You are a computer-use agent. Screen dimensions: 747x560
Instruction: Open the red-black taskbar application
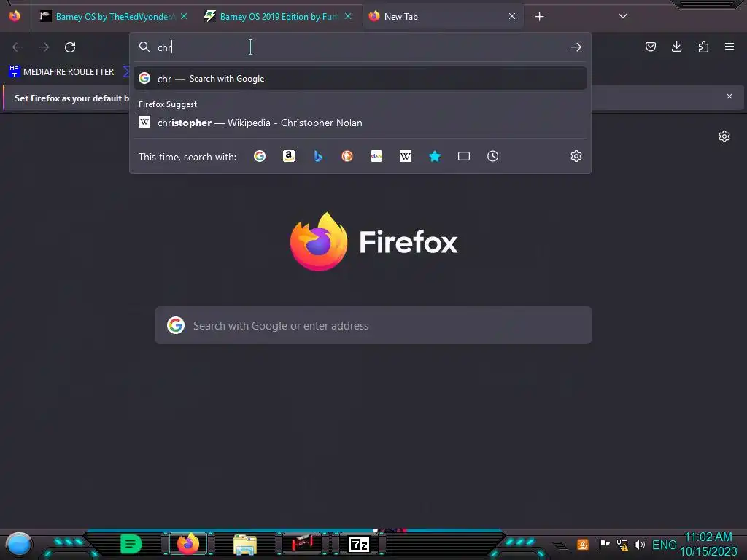point(302,544)
